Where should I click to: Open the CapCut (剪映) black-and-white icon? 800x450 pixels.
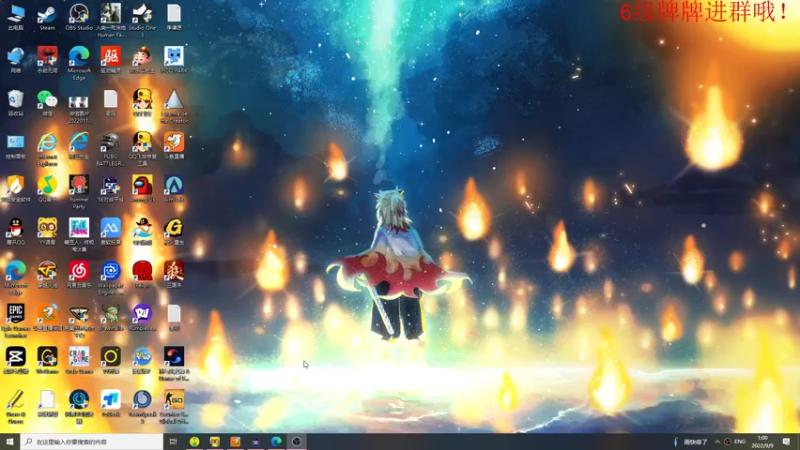15,360
